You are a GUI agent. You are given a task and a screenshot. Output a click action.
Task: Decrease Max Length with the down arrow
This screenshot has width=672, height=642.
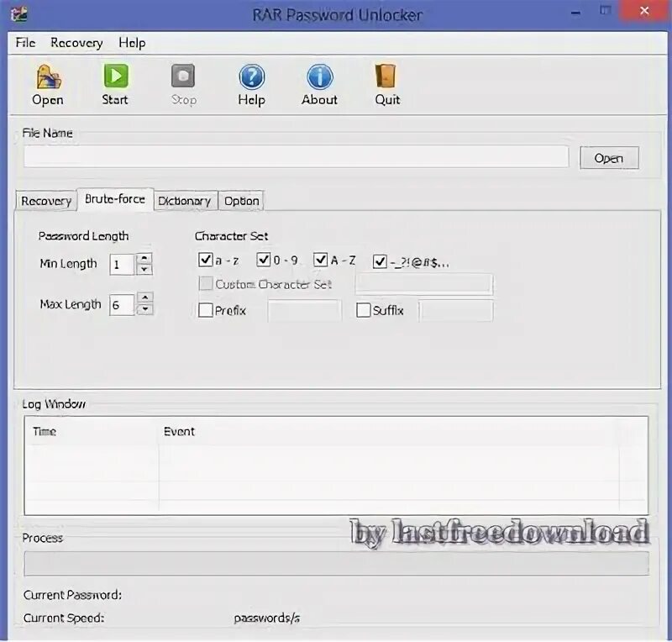coord(145,308)
